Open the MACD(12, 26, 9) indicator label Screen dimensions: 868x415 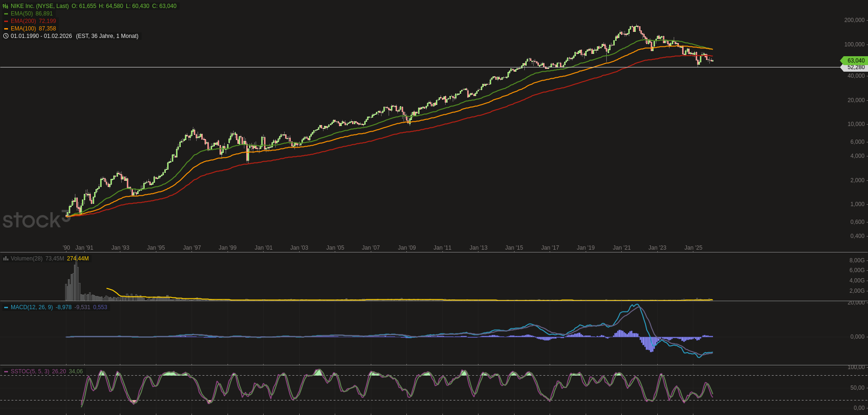coord(32,307)
